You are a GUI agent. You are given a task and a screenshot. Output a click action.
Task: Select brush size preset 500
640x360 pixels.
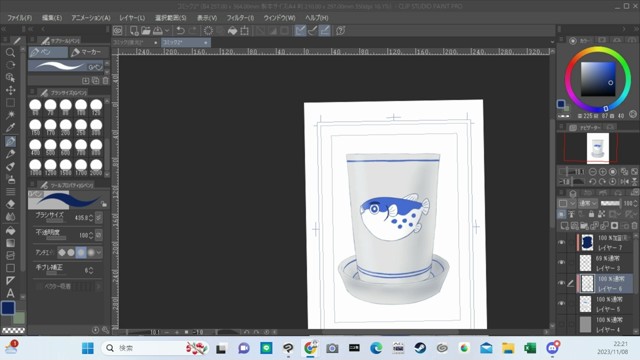point(51,147)
